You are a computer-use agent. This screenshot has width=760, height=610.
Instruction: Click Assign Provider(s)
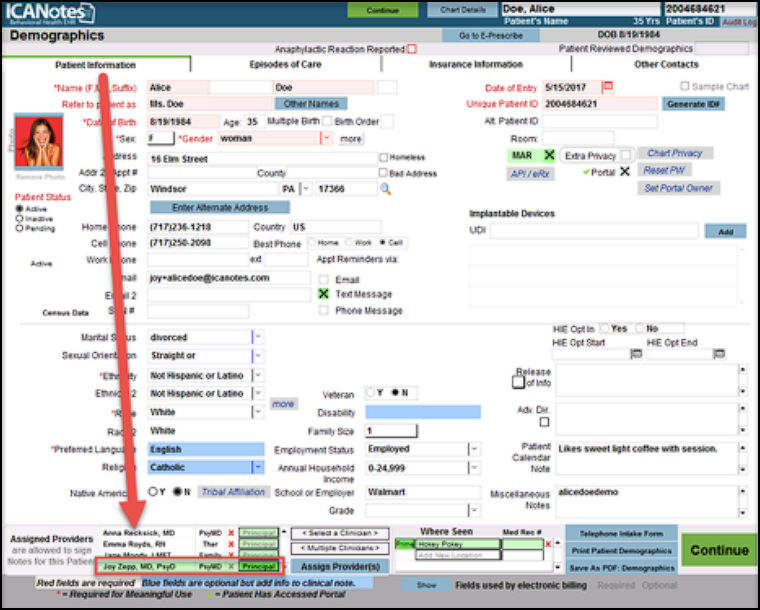tap(340, 566)
